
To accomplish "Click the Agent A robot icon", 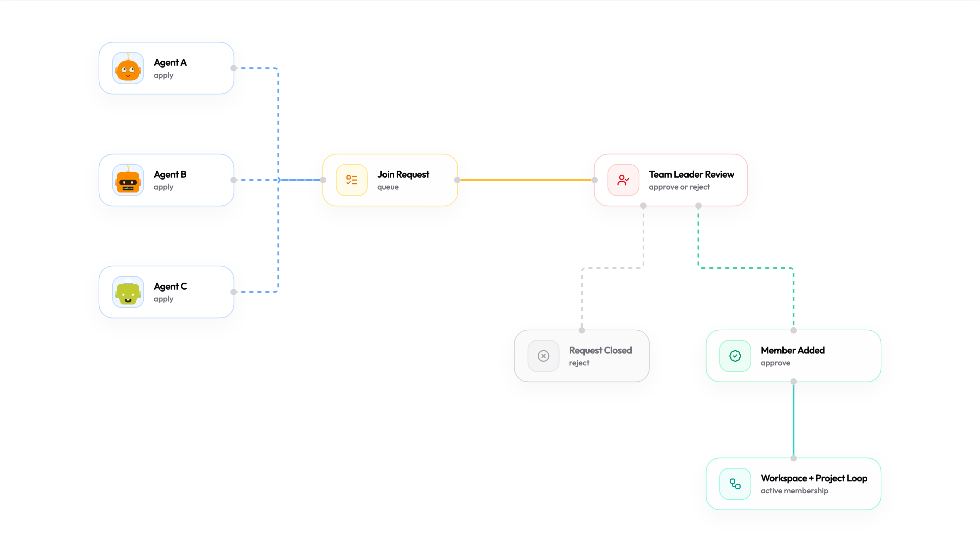I will [128, 69].
